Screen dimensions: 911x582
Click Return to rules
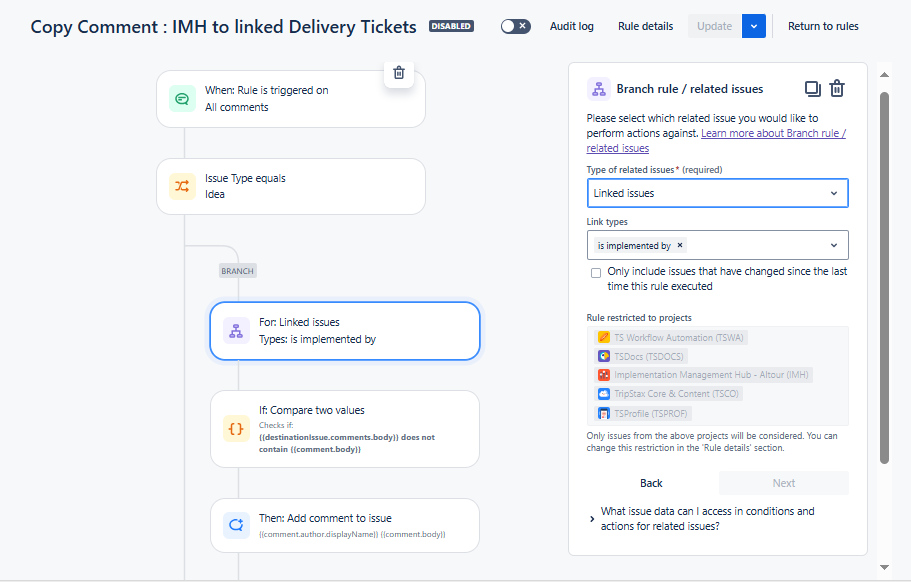pos(823,26)
